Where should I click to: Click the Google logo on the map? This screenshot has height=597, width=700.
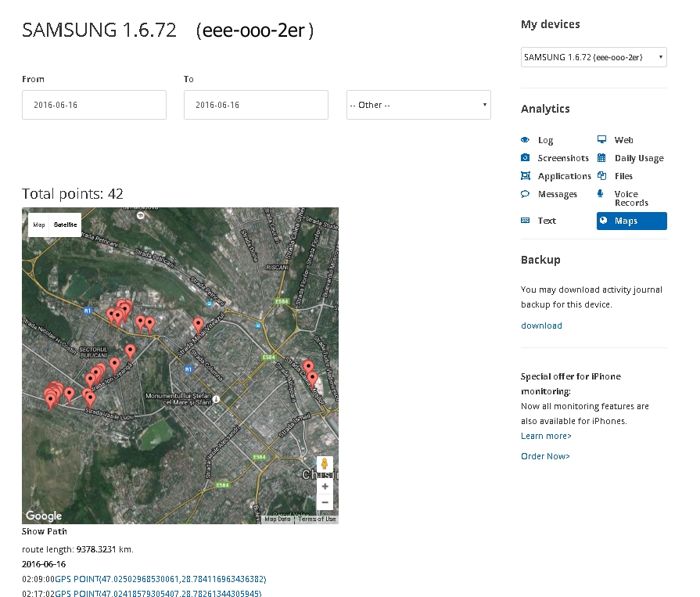click(44, 516)
